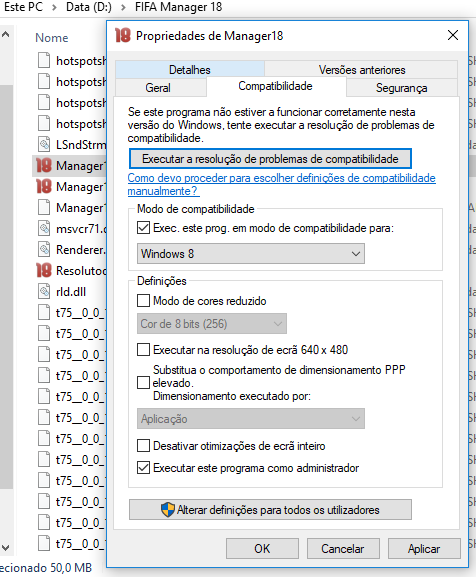Screen dimensions: 476x577
Task: Click the rld.dll file icon
Action: coord(44,291)
